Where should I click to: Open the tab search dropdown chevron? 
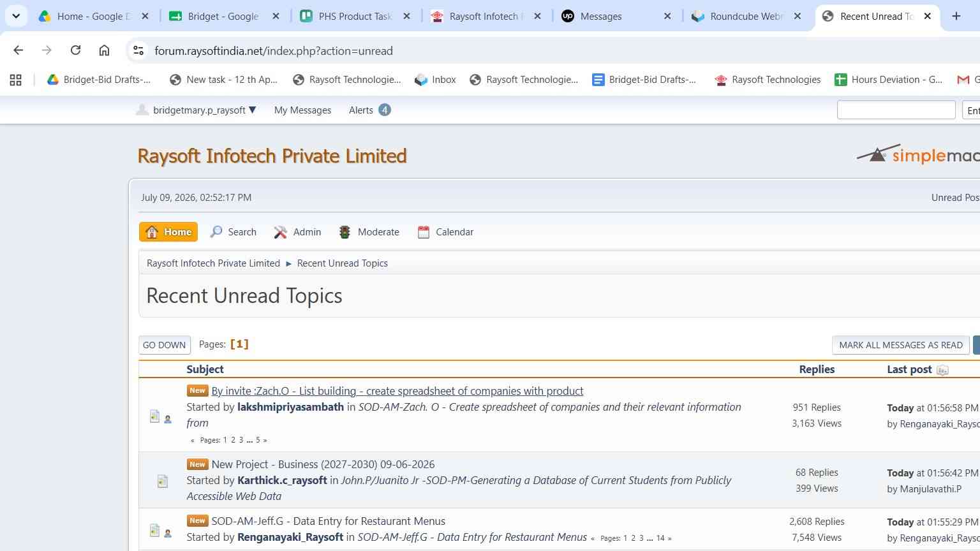tap(16, 16)
